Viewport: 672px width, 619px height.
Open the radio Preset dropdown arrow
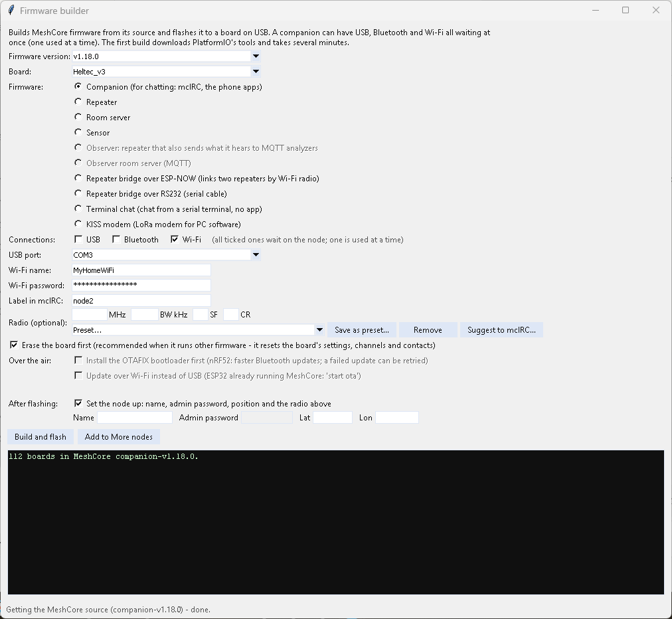pos(319,330)
